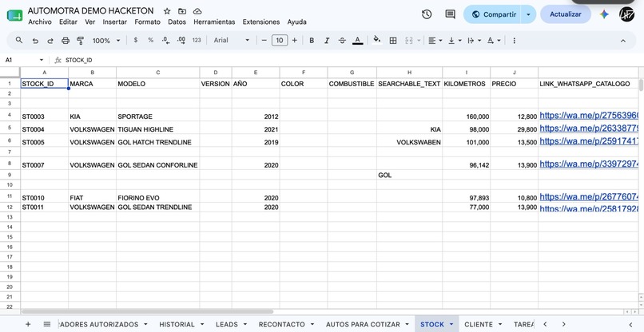Switch to the RECONTACTO sheet tab
The image size is (644, 332).
[282, 324]
